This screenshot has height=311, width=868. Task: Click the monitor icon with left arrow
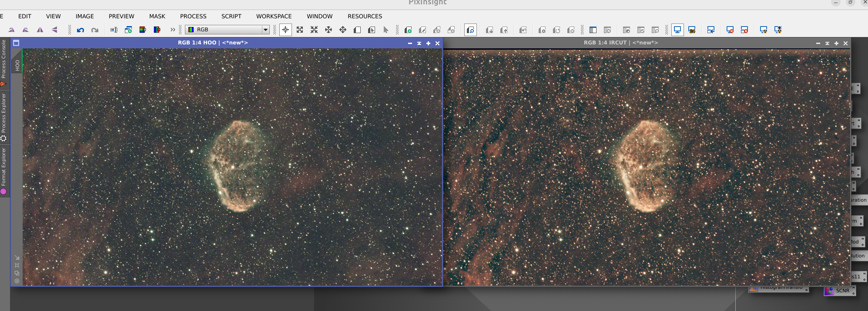pyautogui.click(x=711, y=30)
